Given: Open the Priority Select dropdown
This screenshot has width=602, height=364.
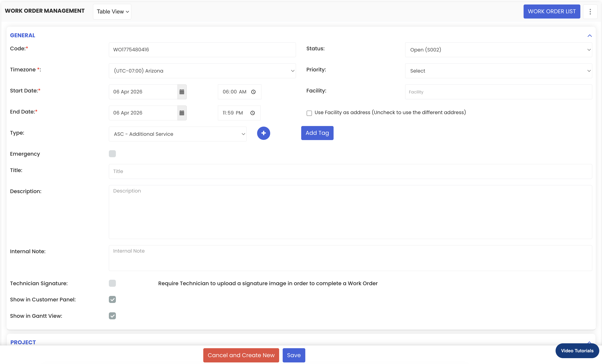Looking at the screenshot, I should [498, 71].
